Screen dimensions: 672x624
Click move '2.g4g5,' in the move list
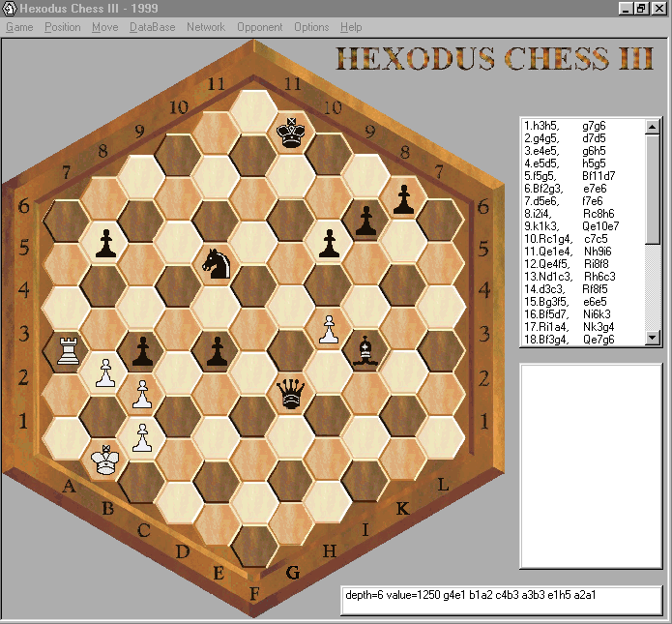[x=541, y=138]
